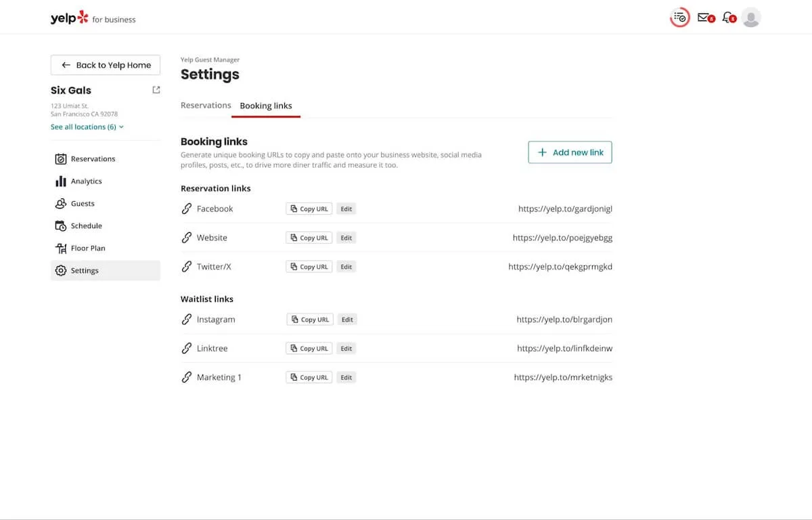Edit the Twitter/X reservation link
The image size is (812, 520).
point(346,267)
